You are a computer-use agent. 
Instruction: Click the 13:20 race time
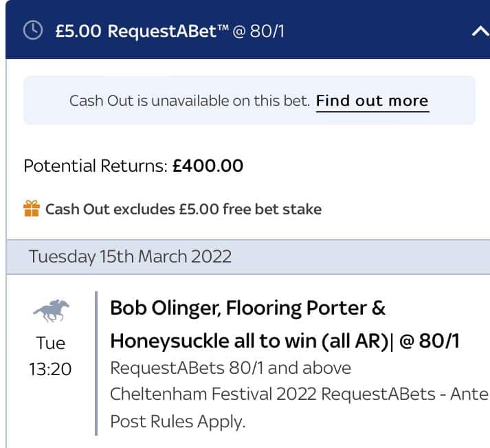(50, 369)
